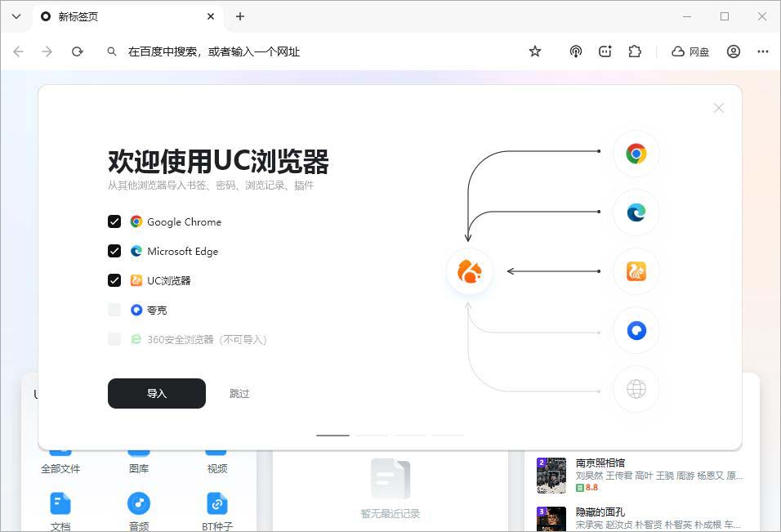781x532 pixels.
Task: Minimize the browser window
Action: [x=687, y=16]
